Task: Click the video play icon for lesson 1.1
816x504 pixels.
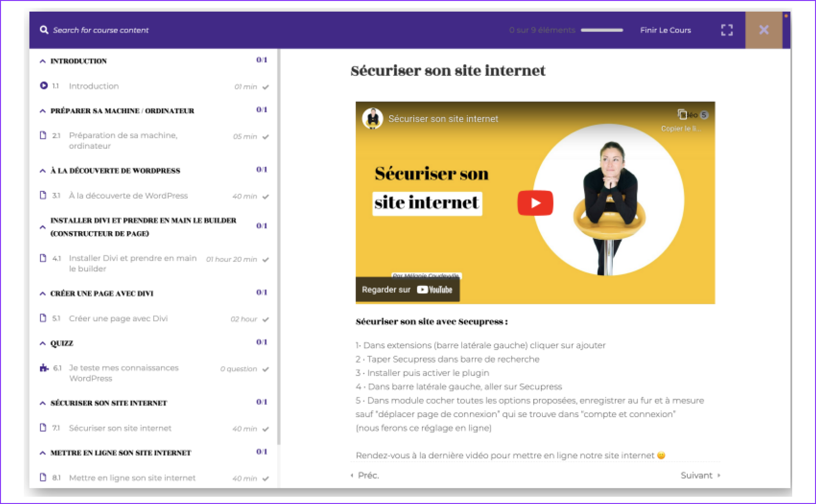Action: [44, 85]
